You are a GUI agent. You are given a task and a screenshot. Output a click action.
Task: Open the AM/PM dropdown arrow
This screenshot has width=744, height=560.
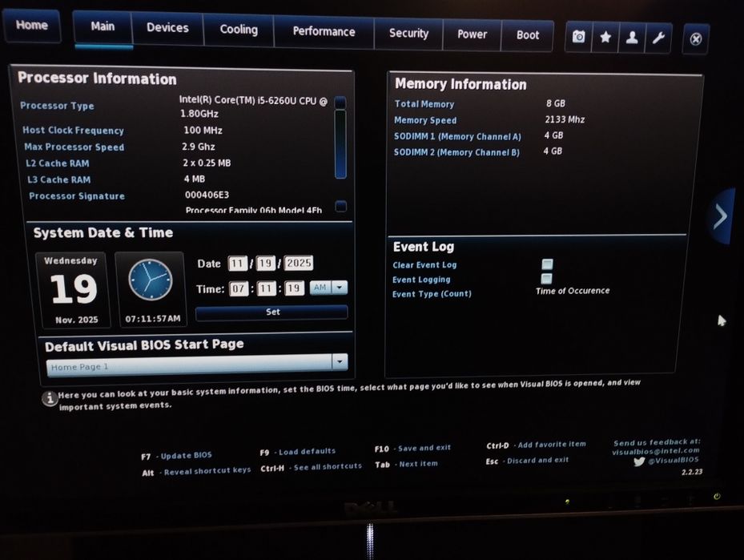(340, 287)
